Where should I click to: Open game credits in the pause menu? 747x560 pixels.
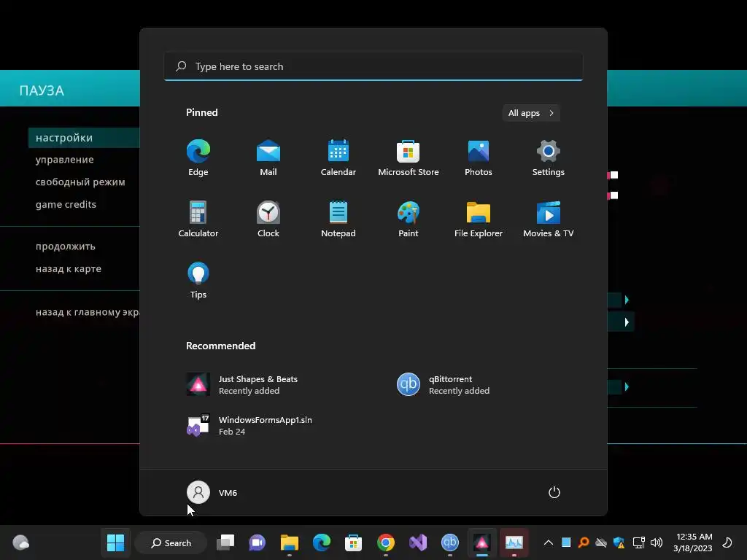click(66, 204)
